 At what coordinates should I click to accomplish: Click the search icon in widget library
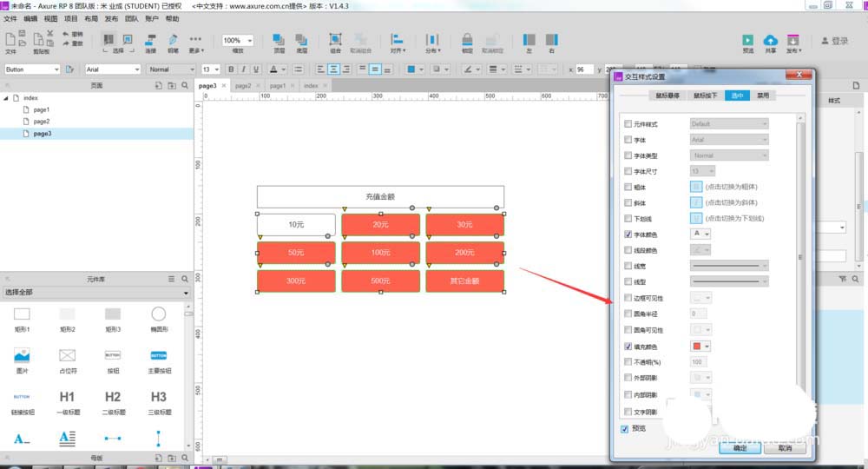tap(185, 279)
